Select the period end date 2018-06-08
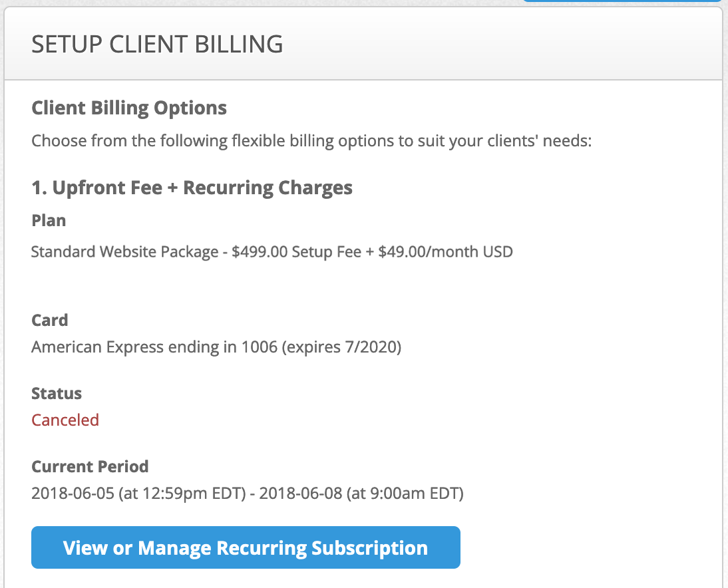 click(x=300, y=494)
